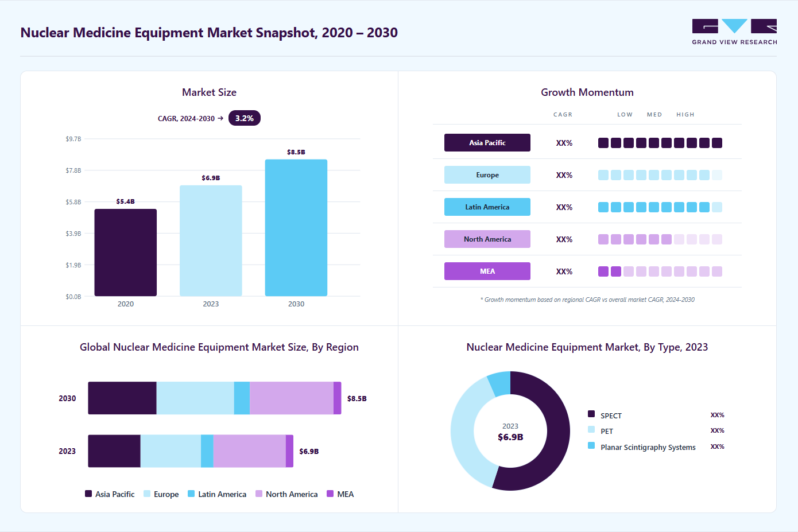Click the "XX%" CAGR value in the Asia Pacific row
798x532 pixels.
(x=564, y=143)
